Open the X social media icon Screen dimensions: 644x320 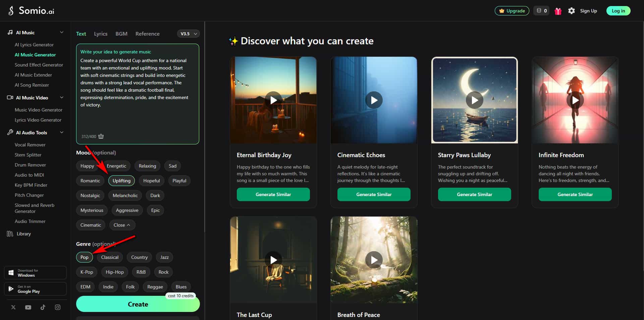pyautogui.click(x=13, y=307)
